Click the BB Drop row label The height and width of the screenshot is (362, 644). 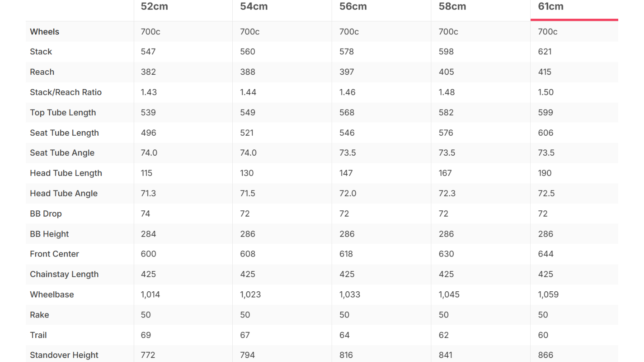[x=46, y=214]
